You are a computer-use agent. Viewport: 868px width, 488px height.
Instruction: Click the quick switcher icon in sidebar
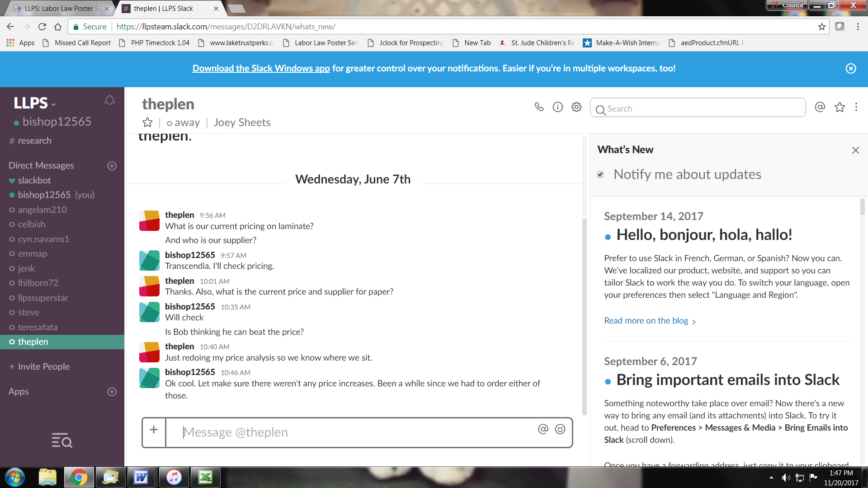tap(62, 440)
